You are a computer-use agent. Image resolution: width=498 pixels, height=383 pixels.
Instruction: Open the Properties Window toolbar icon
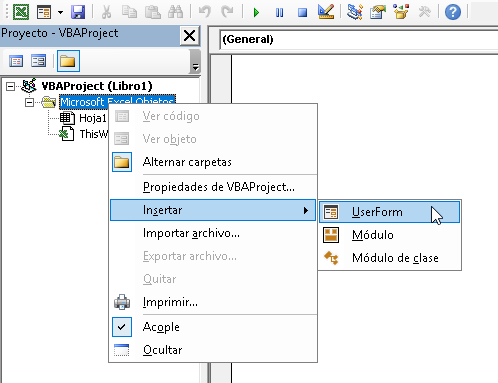pos(378,12)
